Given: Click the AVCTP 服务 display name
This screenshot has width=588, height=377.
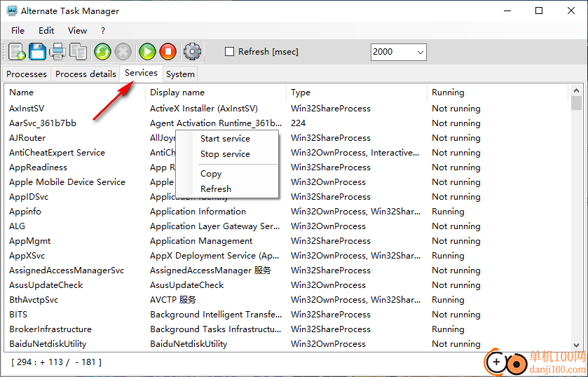Looking at the screenshot, I should [x=173, y=300].
